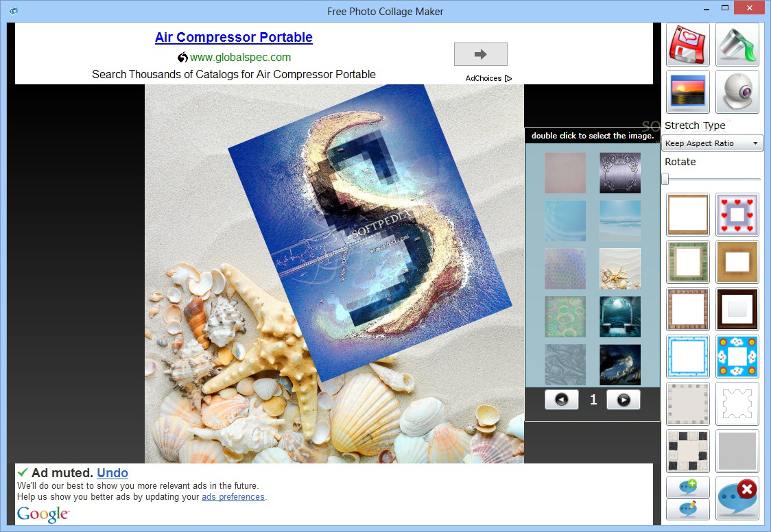
Task: Open the Air Compressor Portable ad link
Action: [x=233, y=37]
